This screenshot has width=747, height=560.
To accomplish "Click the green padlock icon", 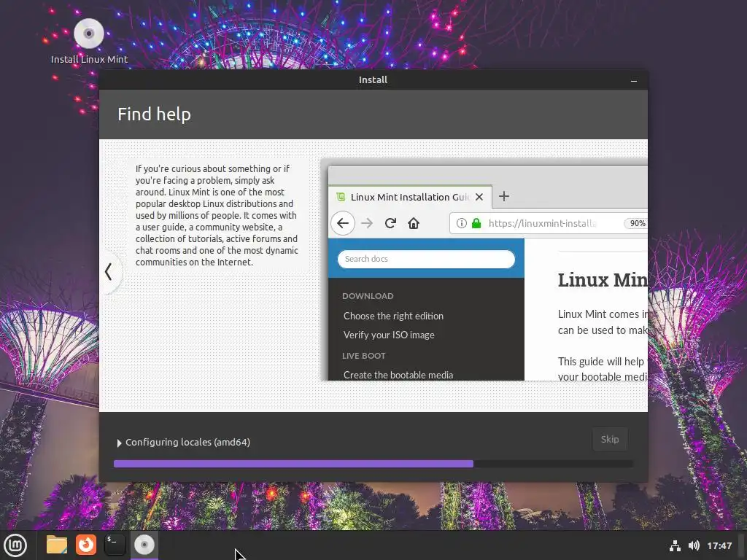I will pyautogui.click(x=476, y=223).
